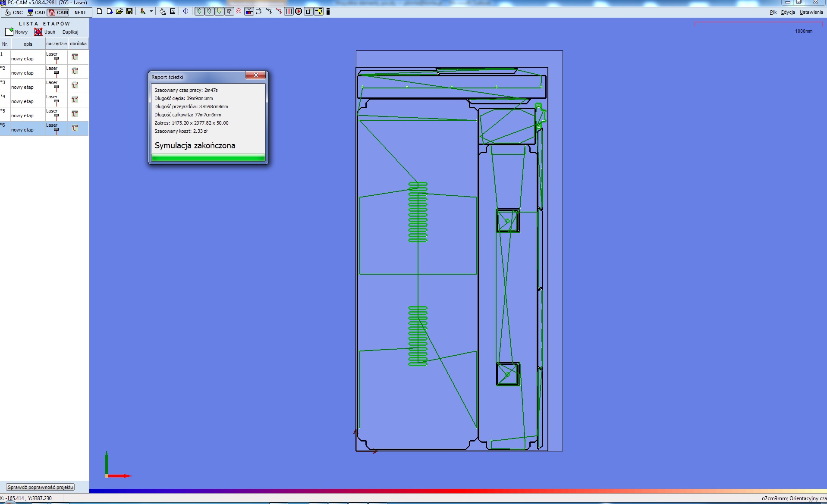Click the view mode icon beside the dropdown arrow
The height and width of the screenshot is (504, 827).
[143, 11]
